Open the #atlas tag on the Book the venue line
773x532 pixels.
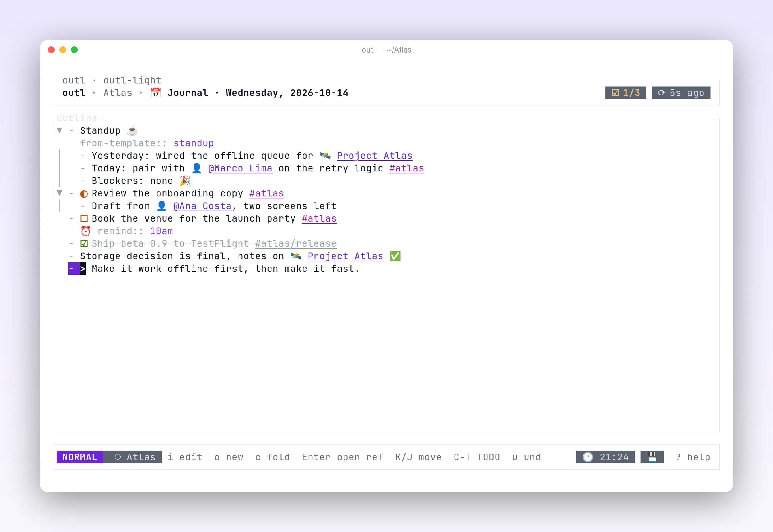tap(319, 218)
